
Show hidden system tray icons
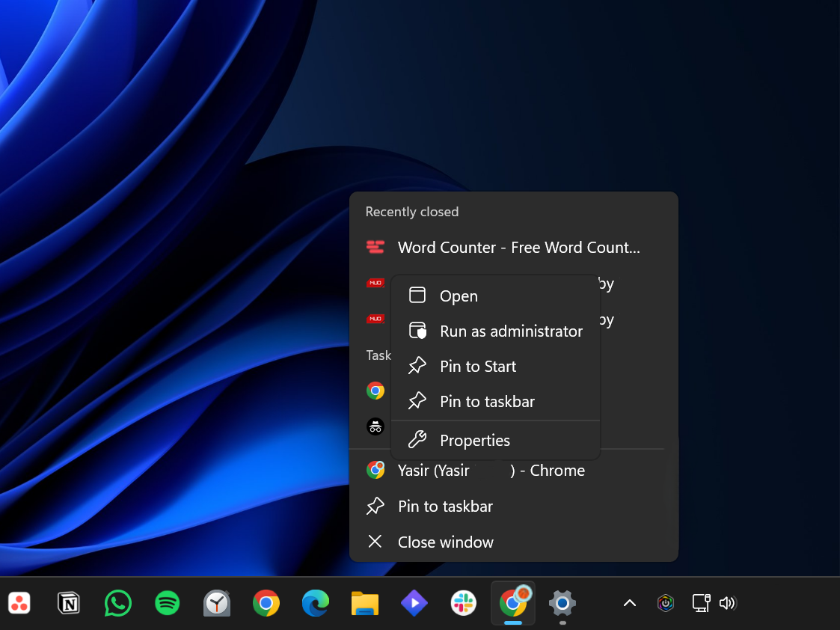630,603
